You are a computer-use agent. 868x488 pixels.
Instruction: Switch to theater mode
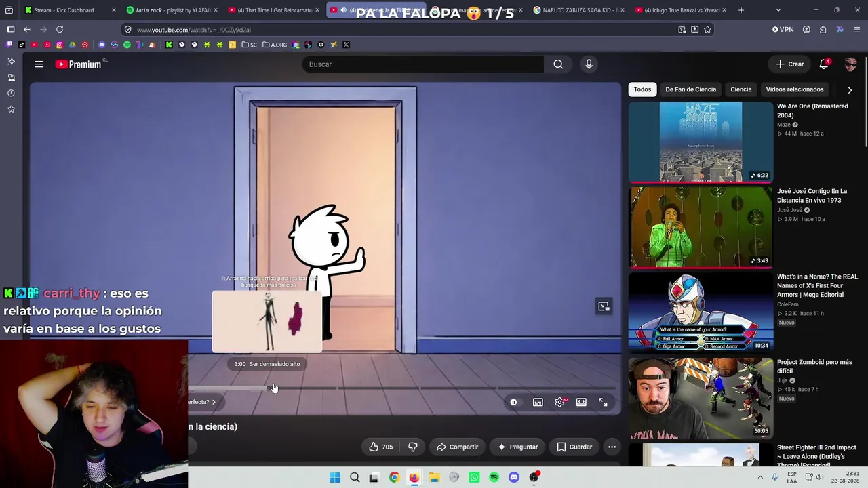click(x=581, y=402)
